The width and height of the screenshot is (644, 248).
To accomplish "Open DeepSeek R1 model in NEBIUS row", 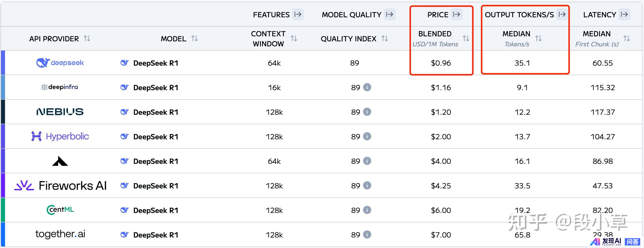I will 155,112.
